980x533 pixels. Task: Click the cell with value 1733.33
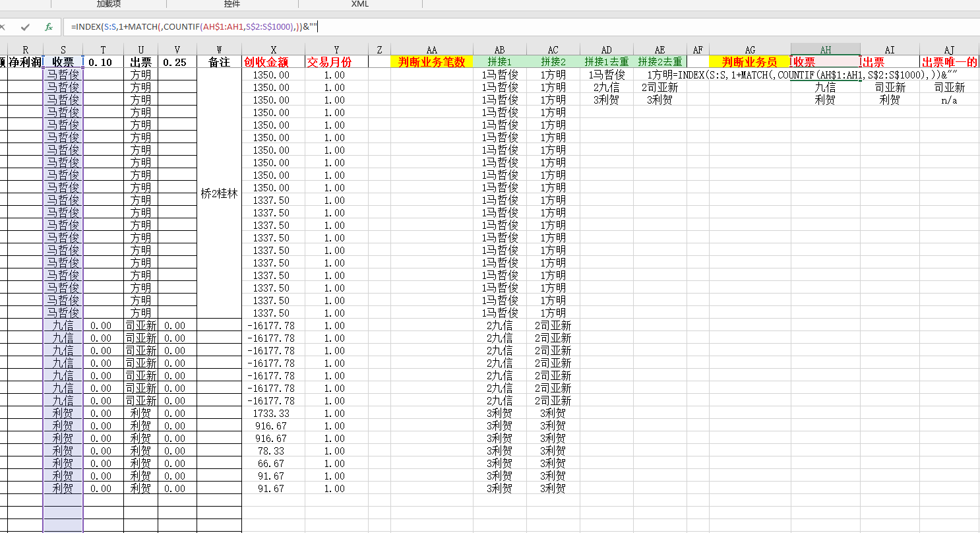[x=274, y=414]
